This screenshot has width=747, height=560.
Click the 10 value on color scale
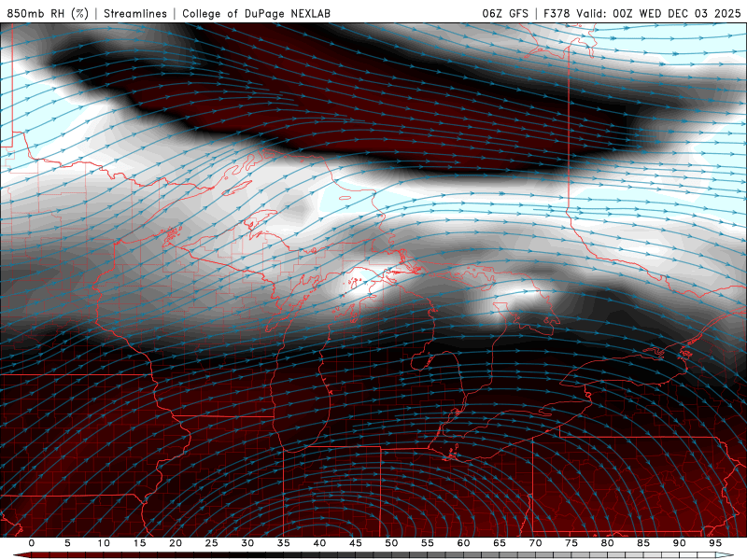tap(104, 543)
